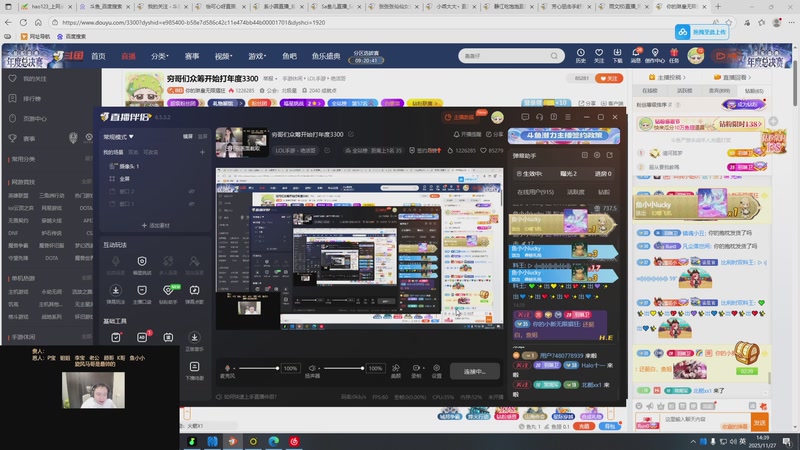Click the 4鱼潜力主播签约政策 banner
Viewport: 800px width, 450px height.
pyautogui.click(x=564, y=136)
